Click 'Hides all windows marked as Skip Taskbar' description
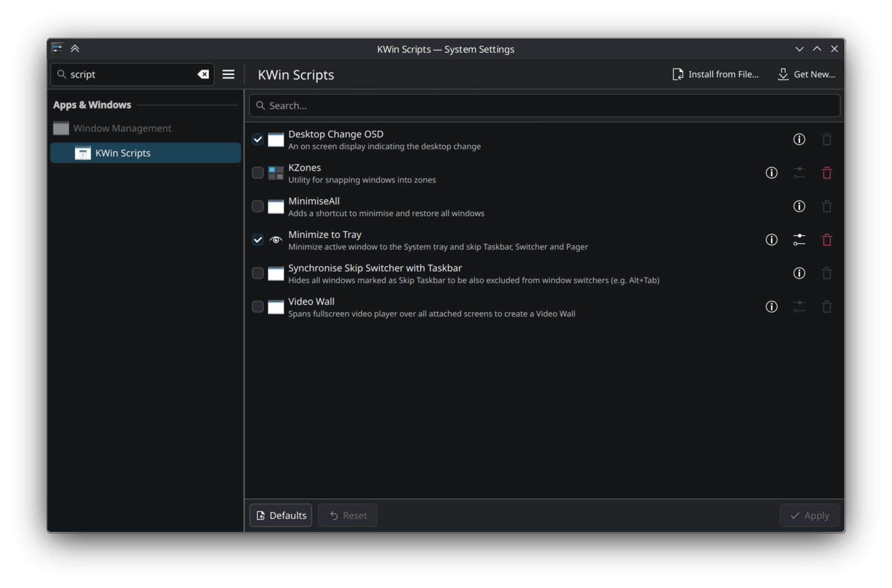The image size is (892, 588). (474, 280)
